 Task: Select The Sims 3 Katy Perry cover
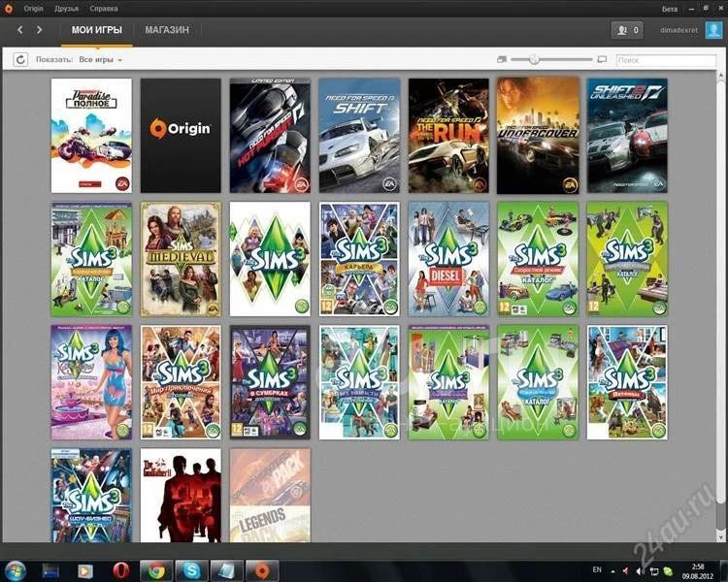[x=91, y=382]
